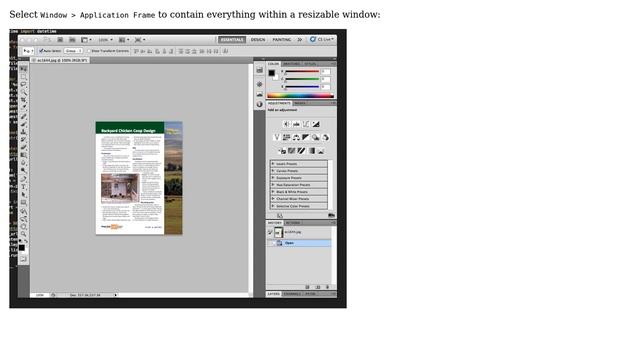This screenshot has width=640, height=360.
Task: Toggle Quick Mask mode button
Action: pos(24,259)
